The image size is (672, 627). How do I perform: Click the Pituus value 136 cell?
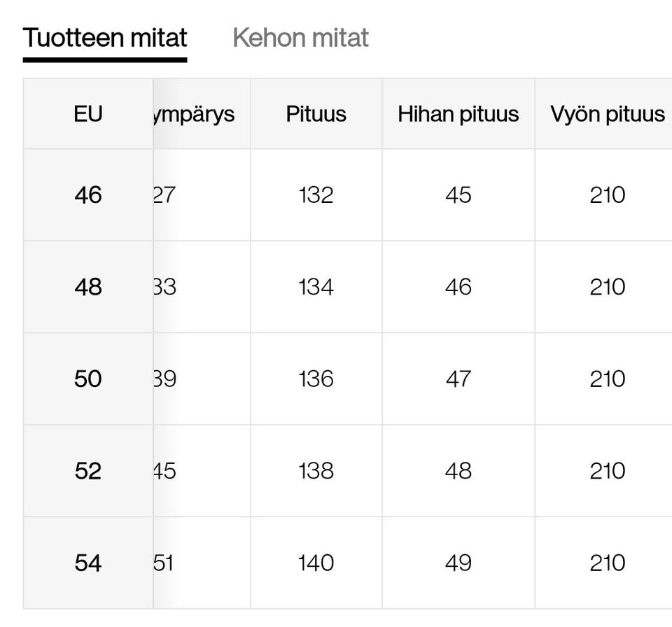(x=316, y=379)
